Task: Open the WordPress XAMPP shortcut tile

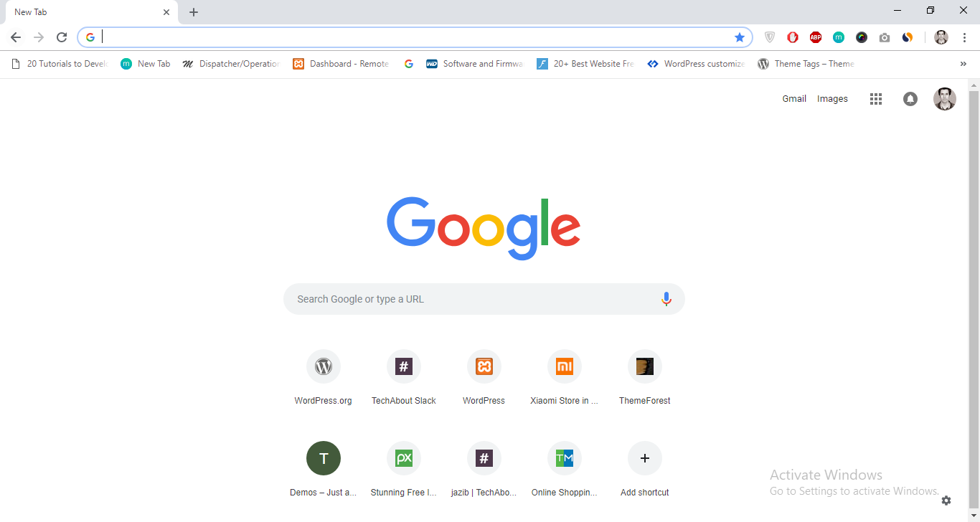Action: (x=484, y=379)
